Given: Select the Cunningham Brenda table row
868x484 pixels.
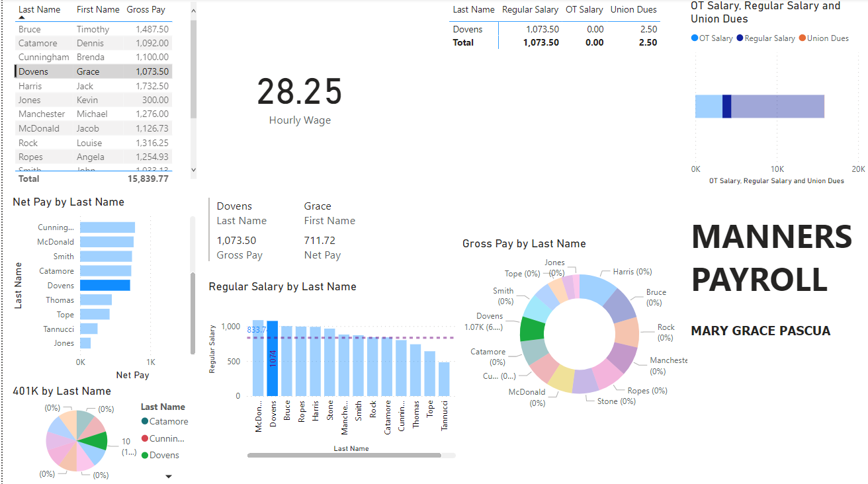Looking at the screenshot, I should click(93, 57).
